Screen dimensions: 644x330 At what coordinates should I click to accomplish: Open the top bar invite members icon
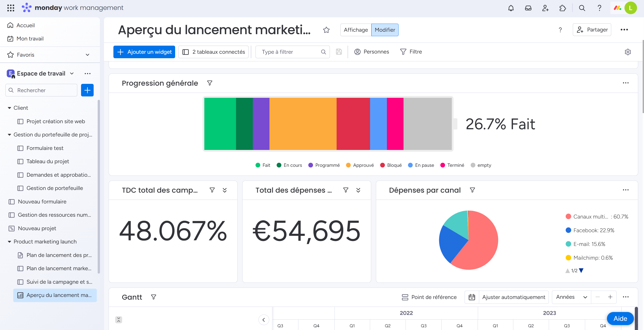pyautogui.click(x=545, y=8)
